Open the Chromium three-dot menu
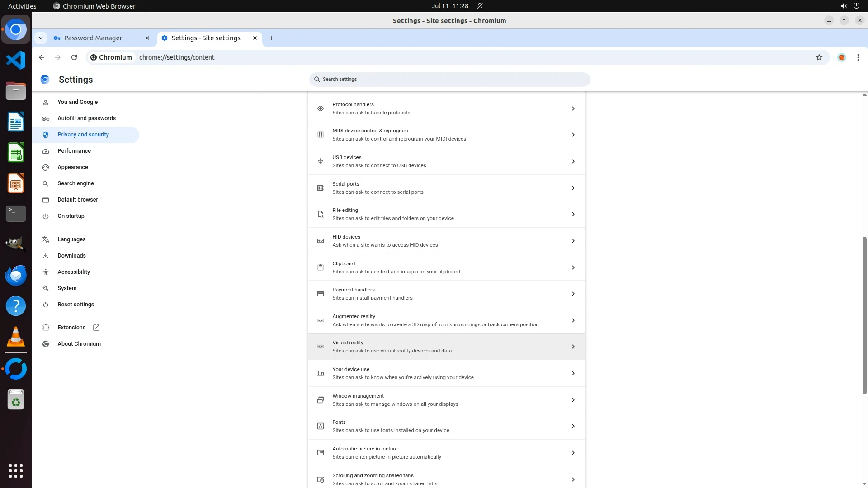This screenshot has width=868, height=488. pos(858,57)
